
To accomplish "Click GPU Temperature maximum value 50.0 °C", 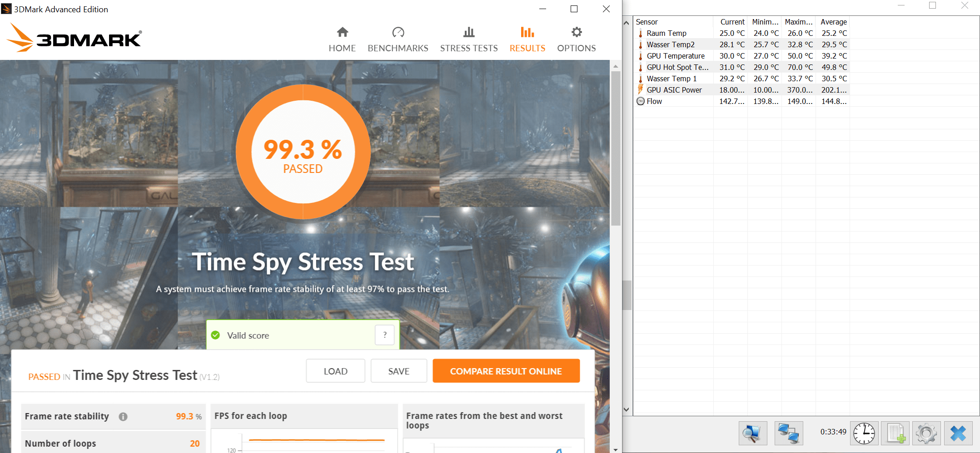I will point(800,56).
